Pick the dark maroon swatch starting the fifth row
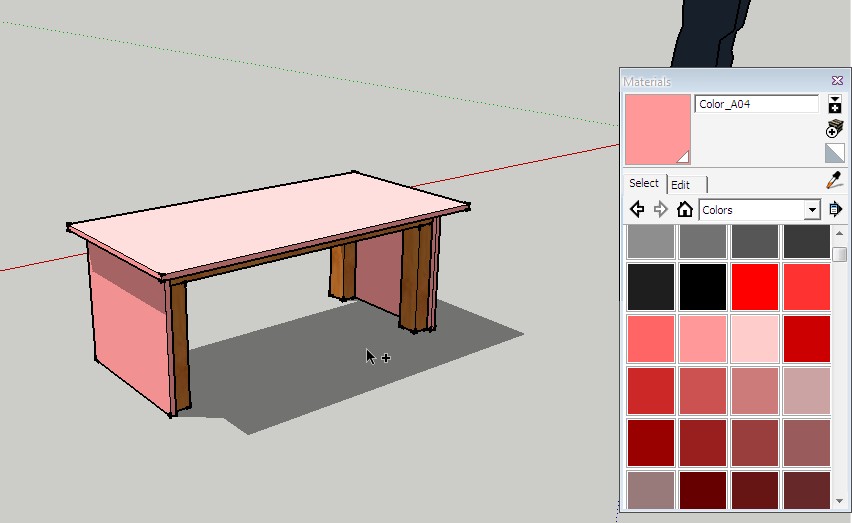The height and width of the screenshot is (523, 852). click(650, 443)
